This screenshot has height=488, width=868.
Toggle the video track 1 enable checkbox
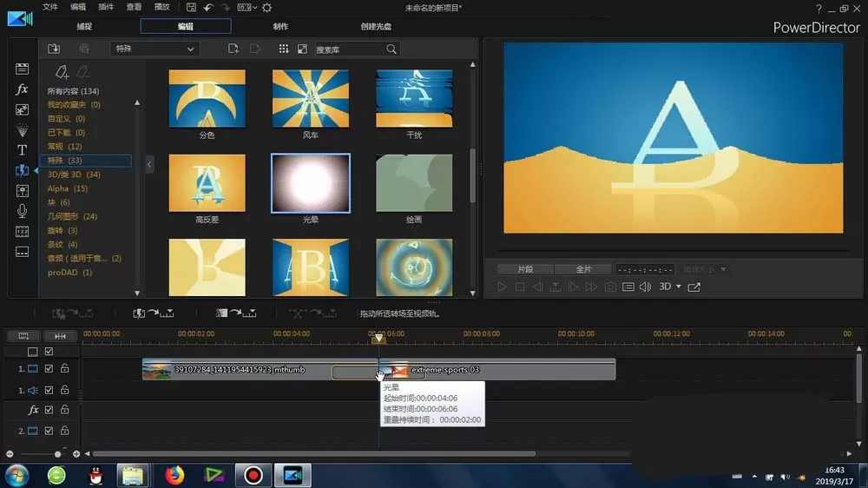click(49, 368)
